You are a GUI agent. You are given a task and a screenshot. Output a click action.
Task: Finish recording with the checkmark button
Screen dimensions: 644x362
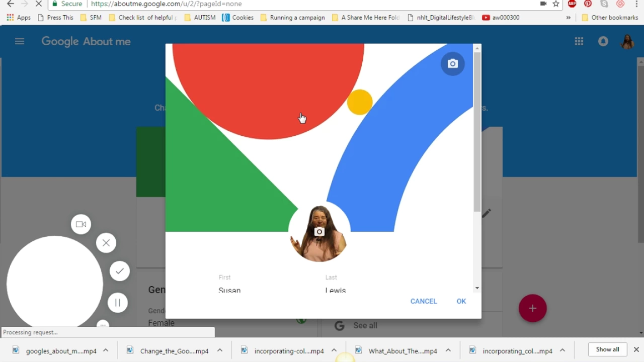click(x=120, y=271)
